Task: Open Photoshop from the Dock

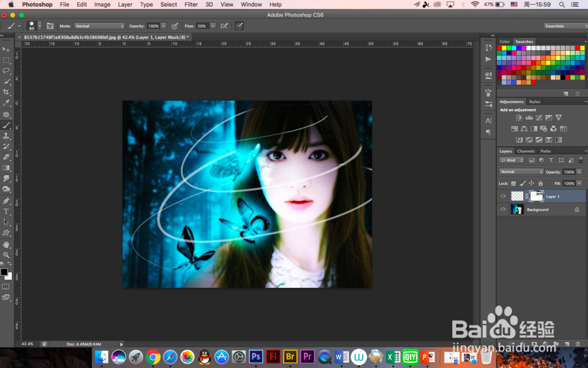Action: click(x=256, y=356)
